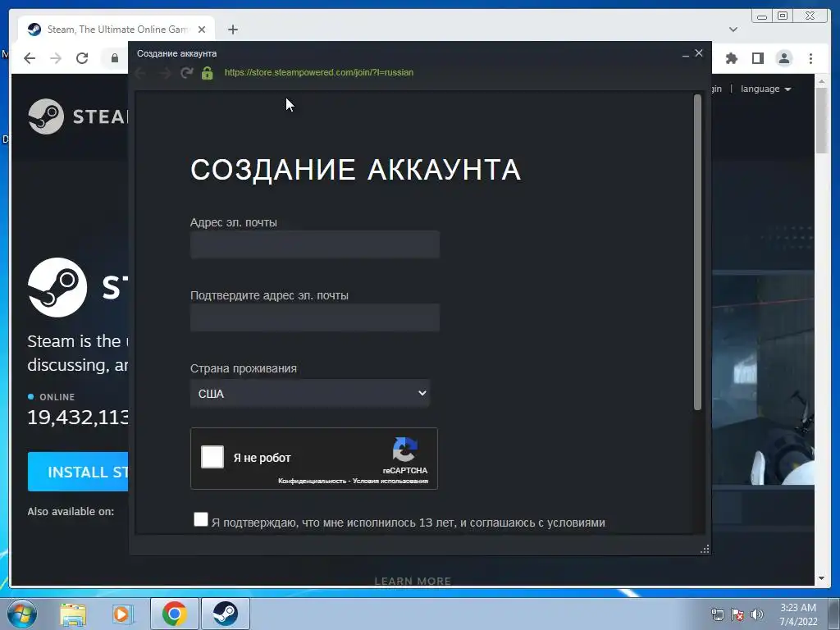
Task: Open Windows Media Player from the taskbar
Action: 122,614
